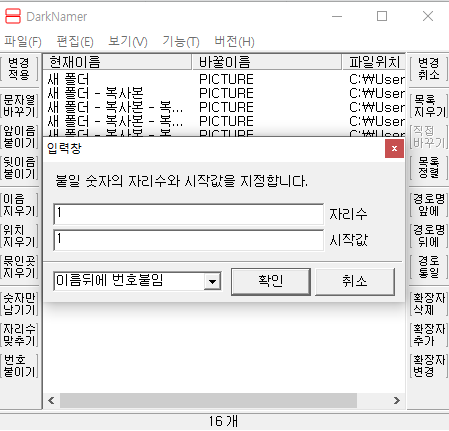Focus the 시작값 input field

[x=188, y=240]
